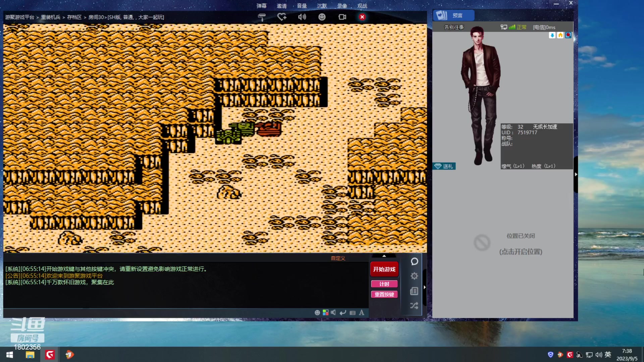This screenshot has height=362, width=644.
Task: Click the font A icon in chat toolbar
Action: (362, 313)
